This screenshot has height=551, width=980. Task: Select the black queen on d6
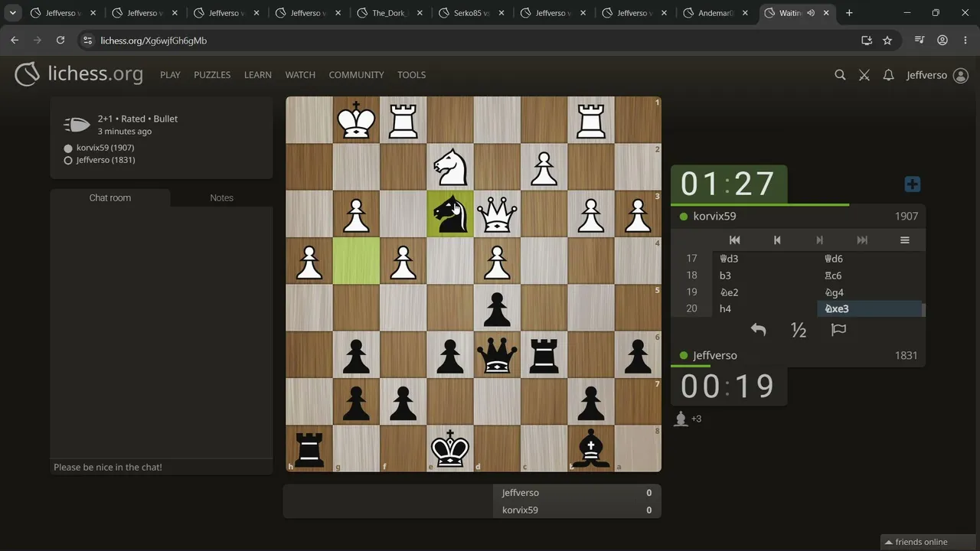coord(497,354)
